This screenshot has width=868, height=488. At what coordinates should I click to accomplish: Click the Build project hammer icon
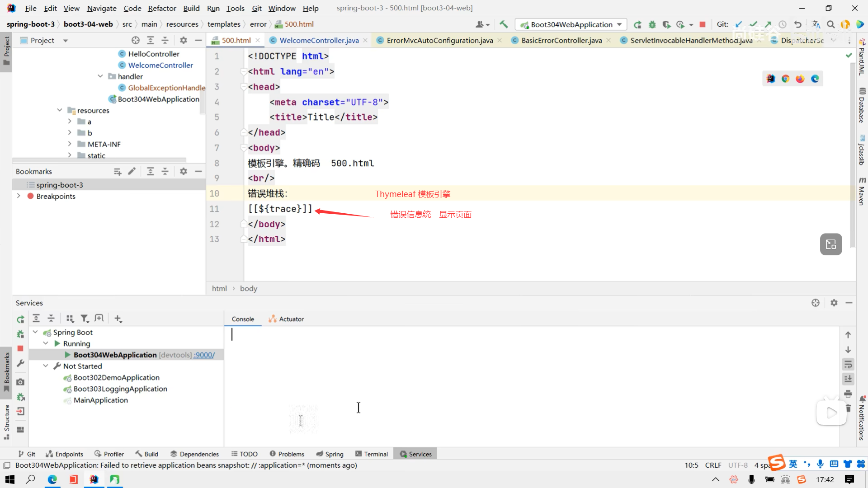[504, 24]
